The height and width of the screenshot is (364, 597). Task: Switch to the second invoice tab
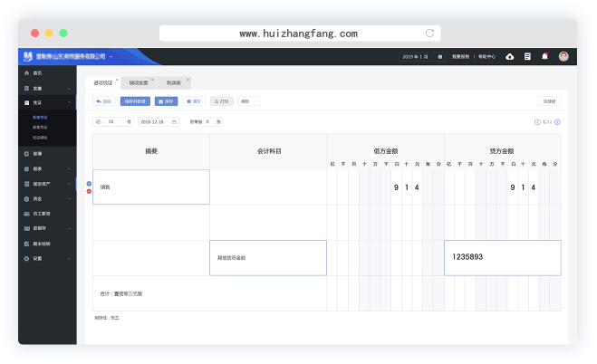139,83
